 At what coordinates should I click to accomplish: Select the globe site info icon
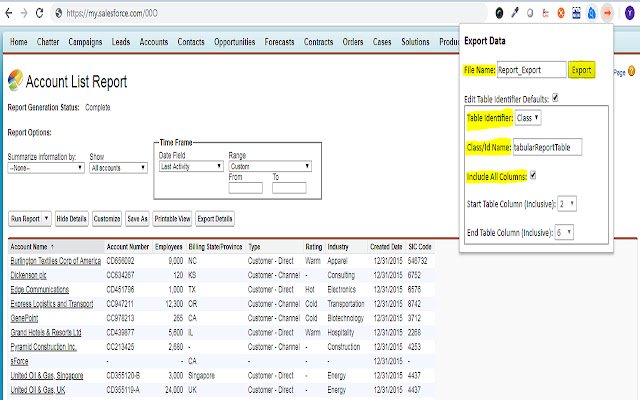click(59, 13)
